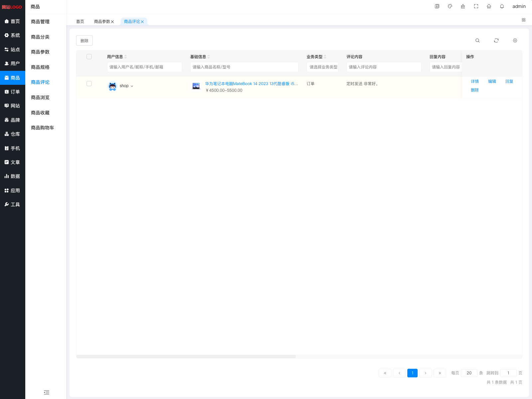Expand the shop user dropdown arrow
Screen dimensions: 532x399
click(132, 86)
